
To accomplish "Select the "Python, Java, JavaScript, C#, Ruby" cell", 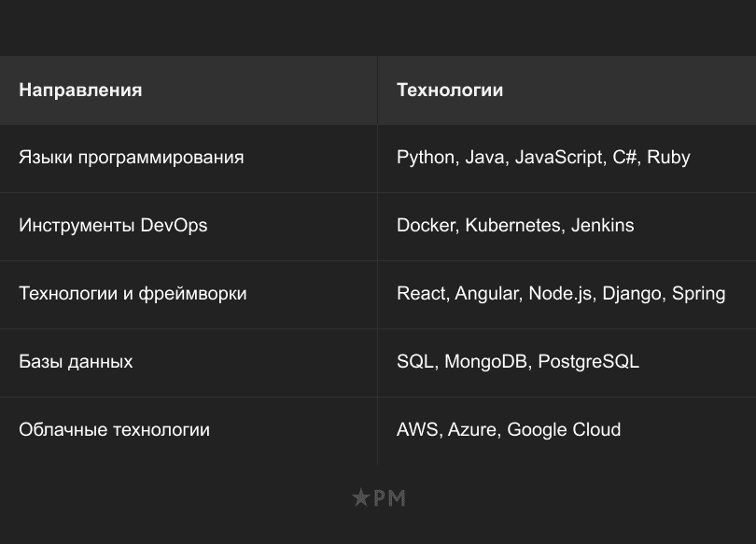I will (x=567, y=159).
